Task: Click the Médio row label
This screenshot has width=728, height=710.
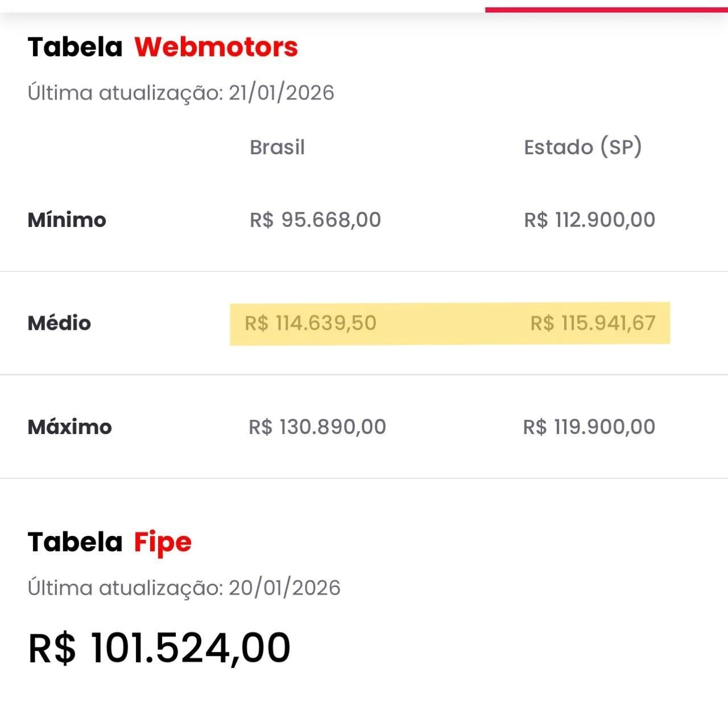Action: (x=59, y=323)
